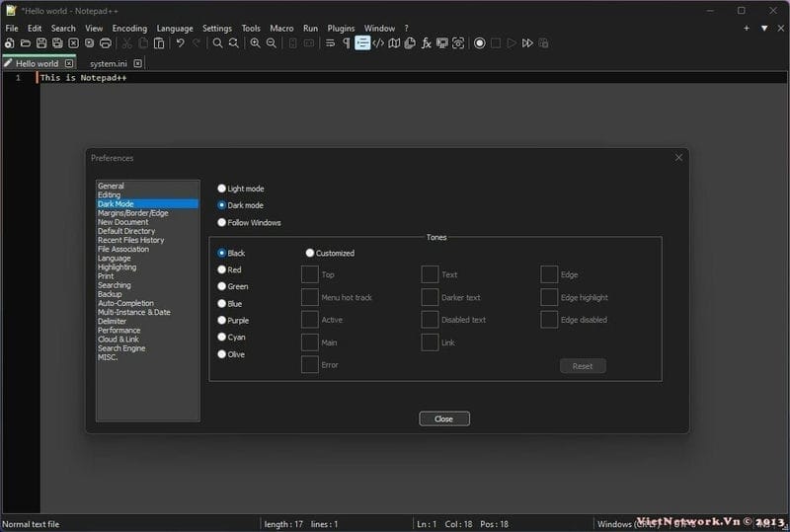Screen dimensions: 790x532
Task: Click Run macro multiple times icon
Action: pos(527,43)
